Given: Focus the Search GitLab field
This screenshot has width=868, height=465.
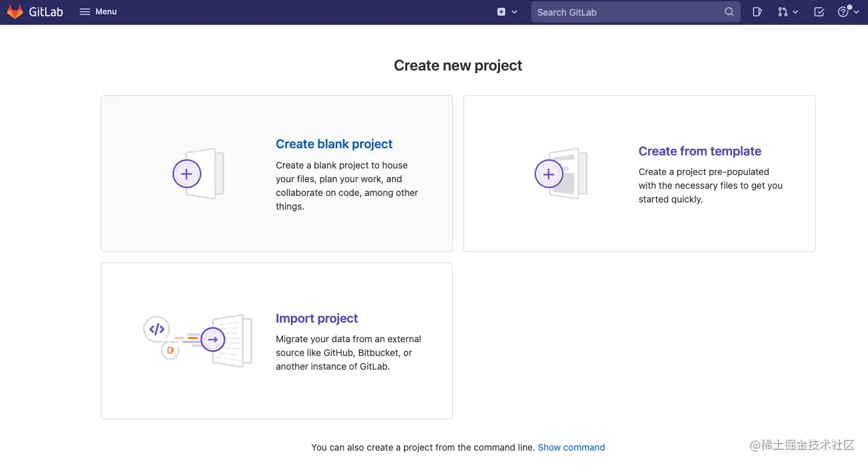Looking at the screenshot, I should (x=635, y=12).
